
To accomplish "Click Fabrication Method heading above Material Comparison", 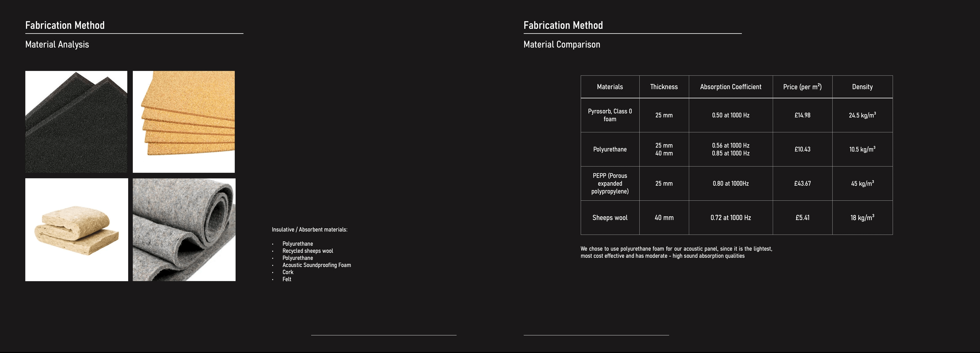I will click(x=563, y=25).
